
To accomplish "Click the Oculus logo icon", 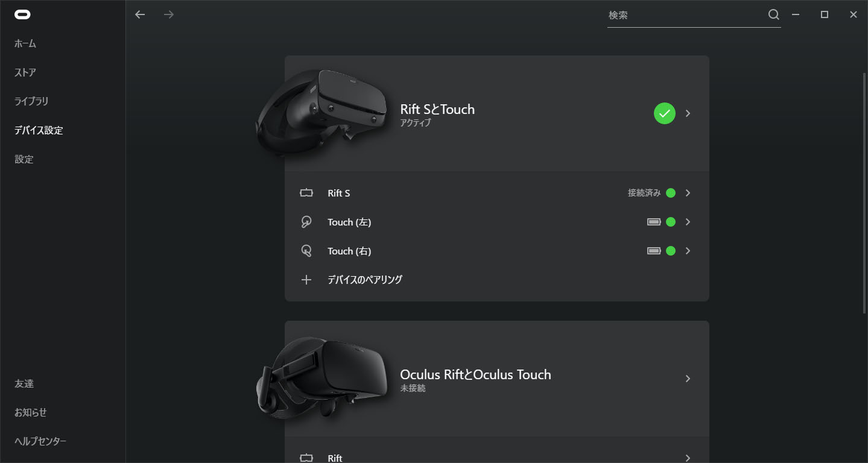I will (22, 14).
